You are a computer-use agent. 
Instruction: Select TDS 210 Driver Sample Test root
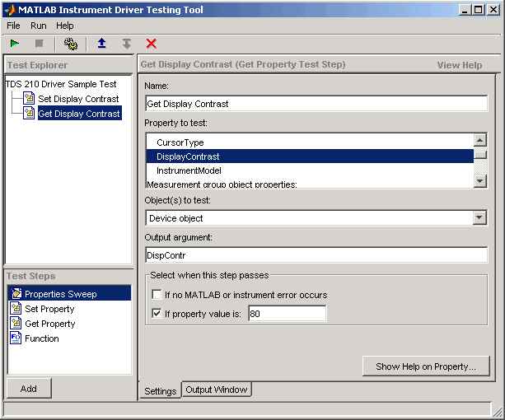coord(61,84)
